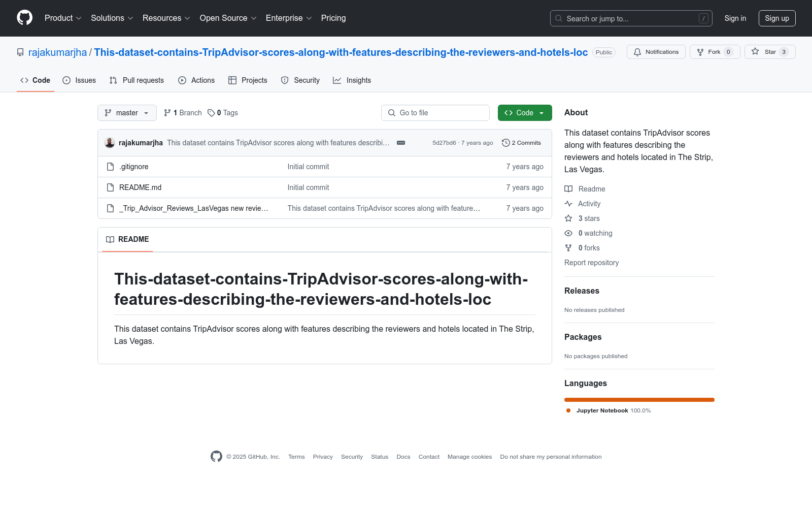The image size is (812, 508).
Task: Open Initial commit message for .gitignore
Action: (x=308, y=167)
